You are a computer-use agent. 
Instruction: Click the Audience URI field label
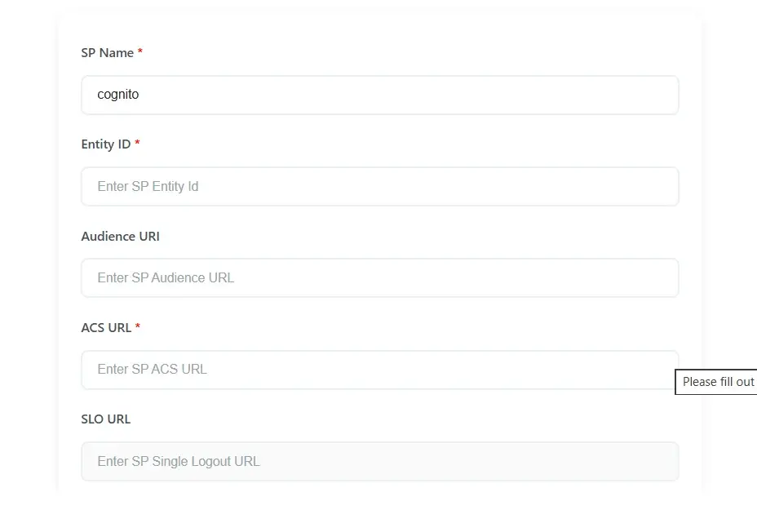pyautogui.click(x=120, y=236)
